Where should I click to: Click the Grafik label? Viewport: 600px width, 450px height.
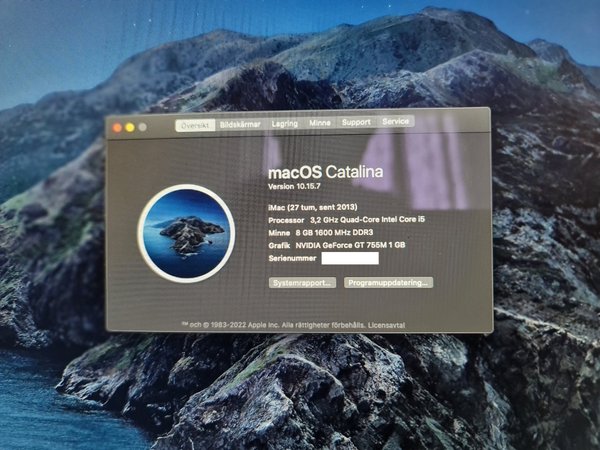point(279,246)
